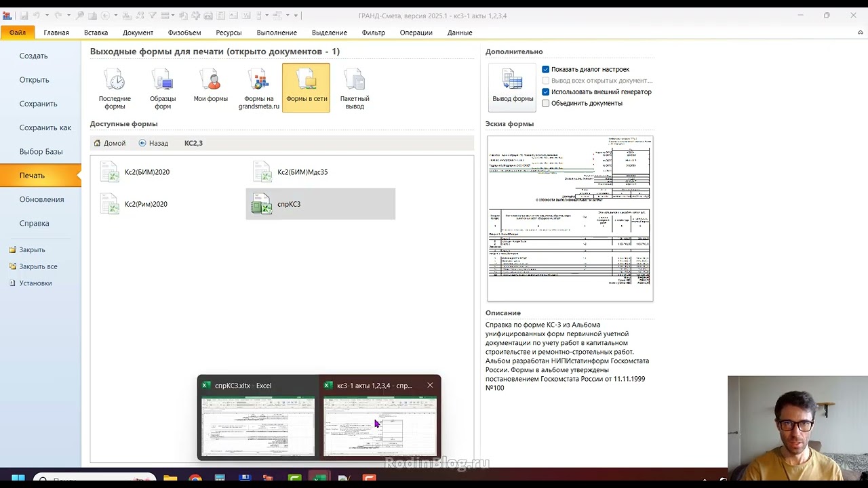Screen dimensions: 868x488
Task: Click the Undo arrow icon in title bar
Action: (x=37, y=16)
